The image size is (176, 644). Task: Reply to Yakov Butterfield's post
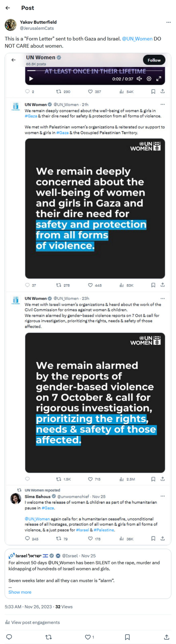click(x=9, y=637)
